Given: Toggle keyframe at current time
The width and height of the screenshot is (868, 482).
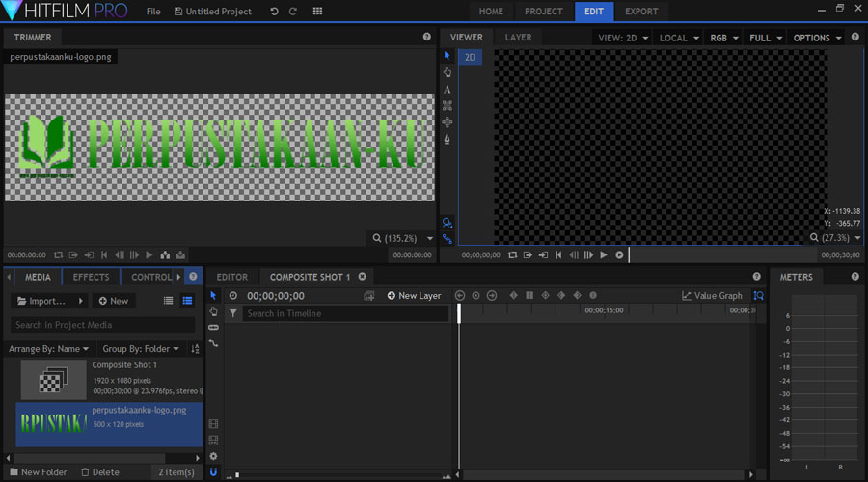Looking at the screenshot, I should pyautogui.click(x=475, y=296).
